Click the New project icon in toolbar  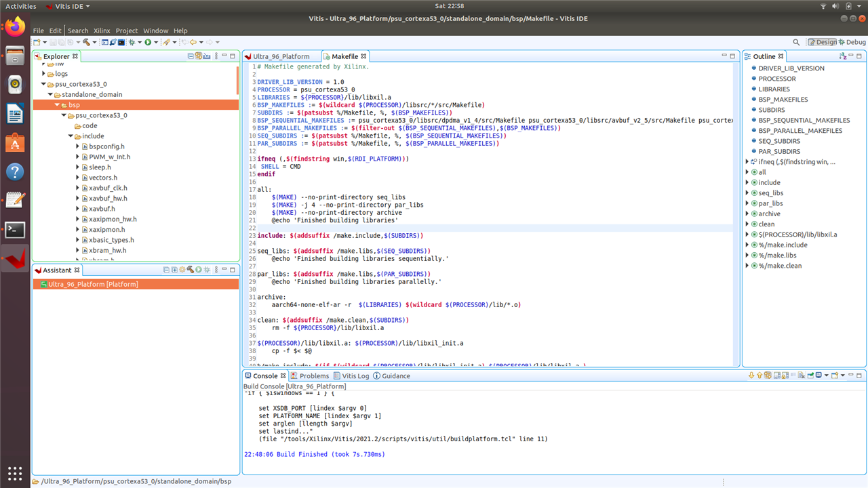point(37,42)
